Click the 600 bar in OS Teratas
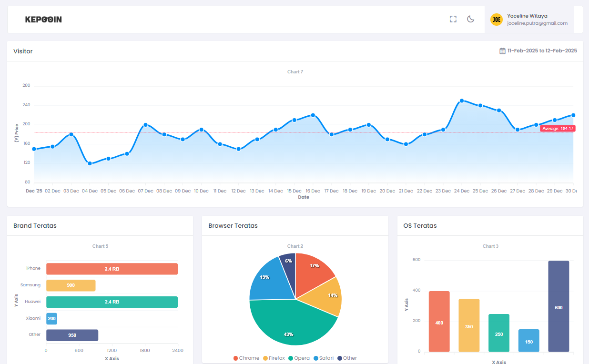 (559, 306)
